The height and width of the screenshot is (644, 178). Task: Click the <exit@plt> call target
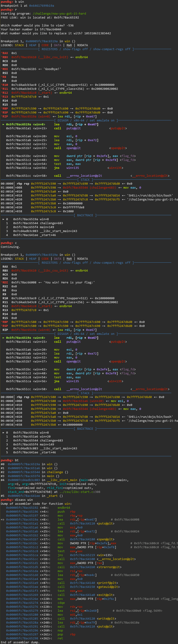106,595
